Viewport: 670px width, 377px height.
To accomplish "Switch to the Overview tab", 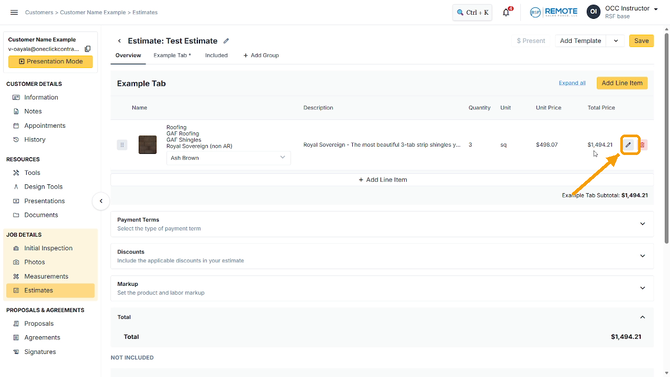I will click(128, 56).
